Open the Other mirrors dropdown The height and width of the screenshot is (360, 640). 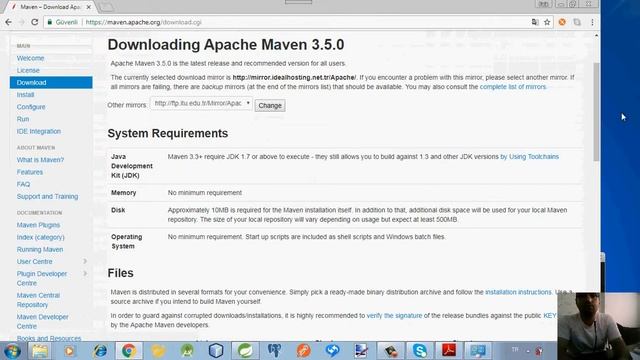(201, 104)
